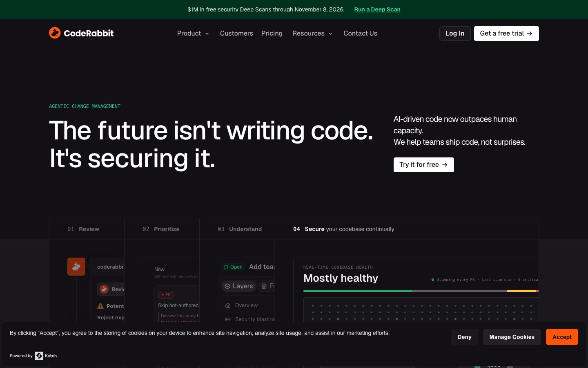Switch to the 03 Understand tab

point(237,229)
